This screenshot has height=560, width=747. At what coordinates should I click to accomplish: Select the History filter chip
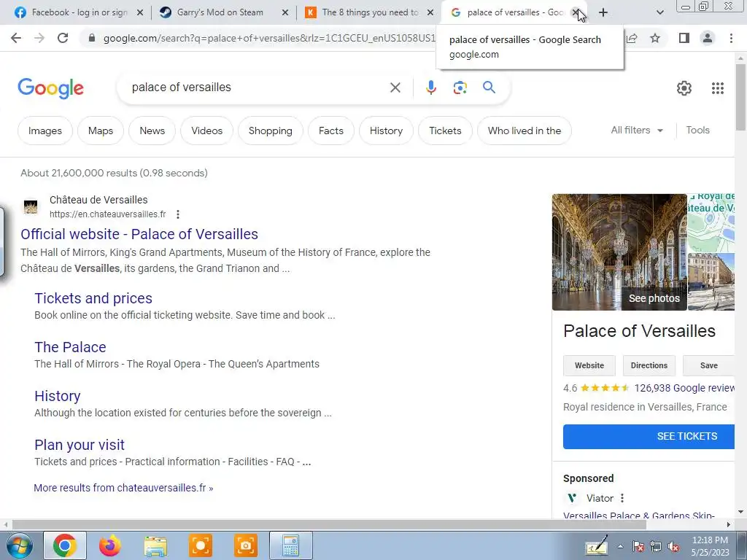coord(386,131)
